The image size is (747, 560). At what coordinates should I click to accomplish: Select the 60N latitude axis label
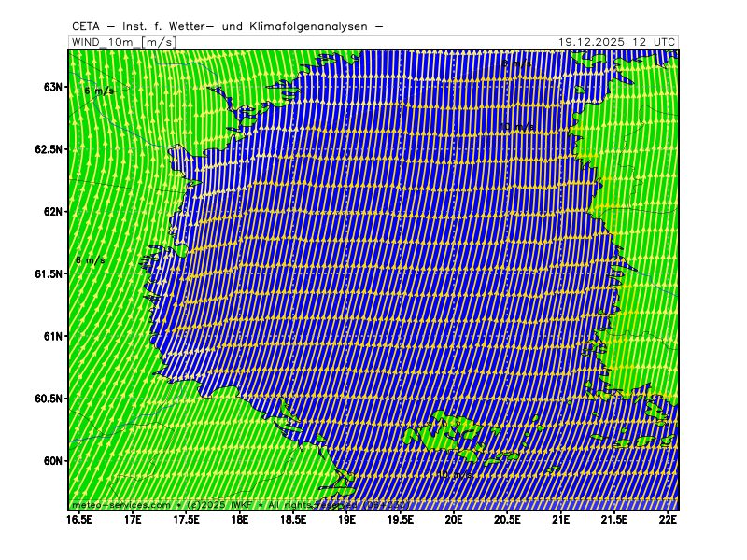[x=53, y=461]
